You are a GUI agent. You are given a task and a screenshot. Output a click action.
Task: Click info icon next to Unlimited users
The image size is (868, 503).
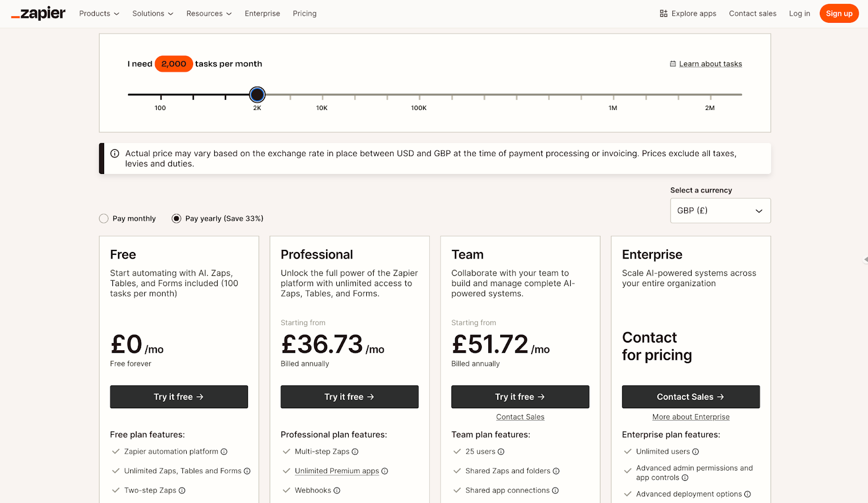(x=695, y=452)
